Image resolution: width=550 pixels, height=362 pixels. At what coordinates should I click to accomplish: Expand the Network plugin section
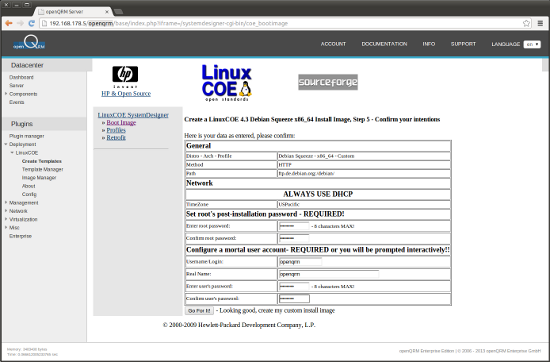point(6,211)
